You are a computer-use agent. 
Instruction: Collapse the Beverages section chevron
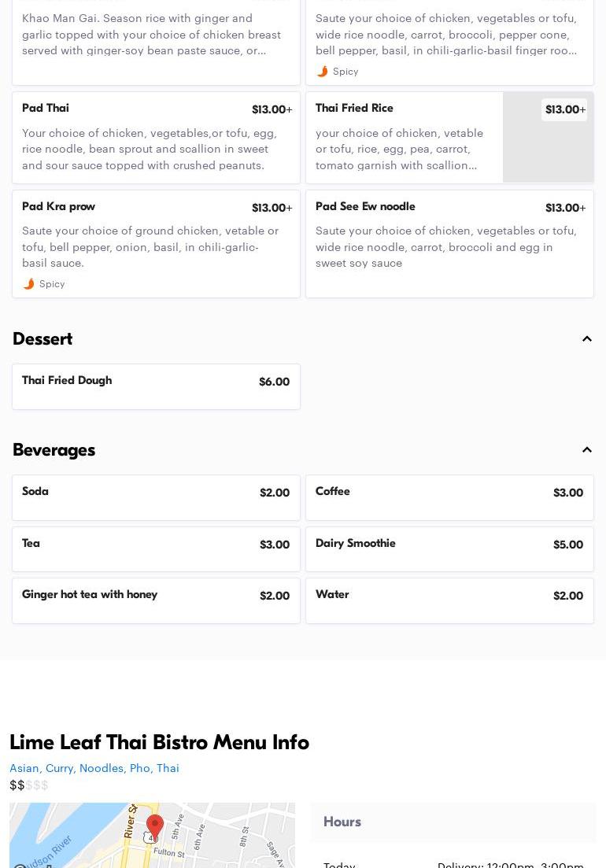click(586, 449)
